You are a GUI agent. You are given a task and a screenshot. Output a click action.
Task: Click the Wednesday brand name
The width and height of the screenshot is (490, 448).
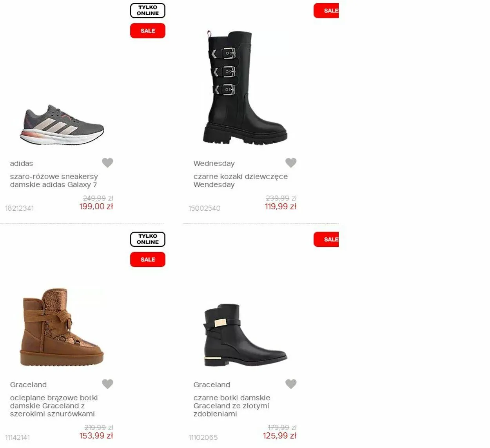[x=214, y=164]
